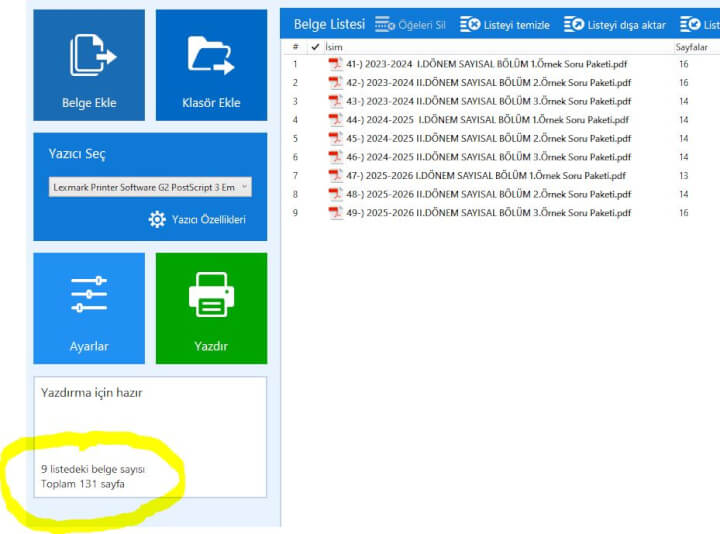
Task: Click the gear icon beside Yazıcı Özellikleri
Action: pyautogui.click(x=157, y=219)
